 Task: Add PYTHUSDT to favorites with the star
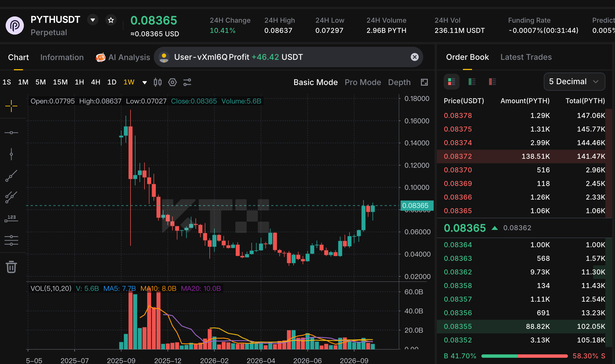111,20
